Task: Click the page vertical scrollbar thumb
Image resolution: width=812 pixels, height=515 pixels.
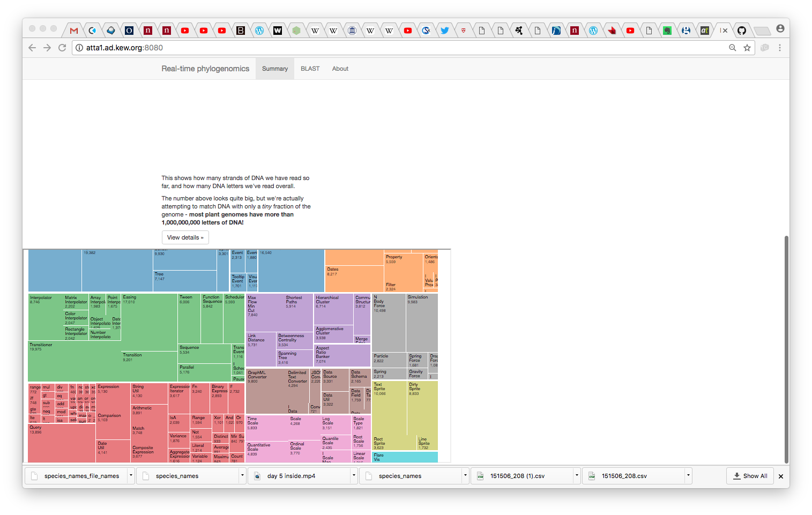Action: (x=786, y=348)
